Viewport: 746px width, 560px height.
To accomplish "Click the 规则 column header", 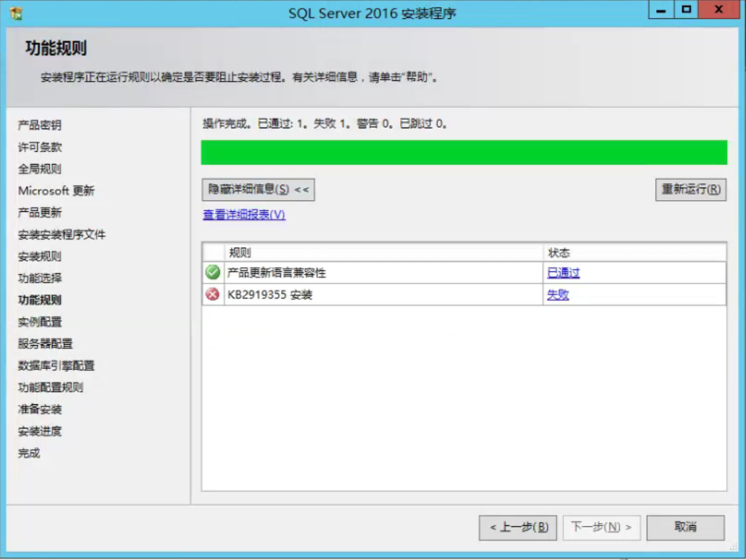I will [x=384, y=253].
